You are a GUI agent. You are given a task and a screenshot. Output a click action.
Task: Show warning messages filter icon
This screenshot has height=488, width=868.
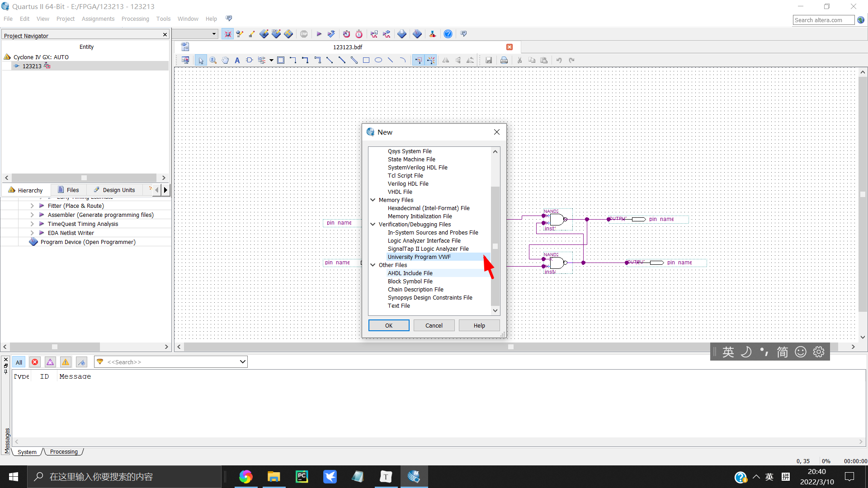tap(66, 362)
